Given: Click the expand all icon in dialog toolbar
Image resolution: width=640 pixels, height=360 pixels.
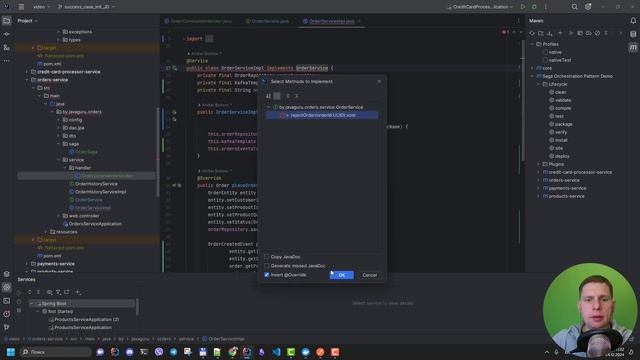Looking at the screenshot, I should coord(288,96).
